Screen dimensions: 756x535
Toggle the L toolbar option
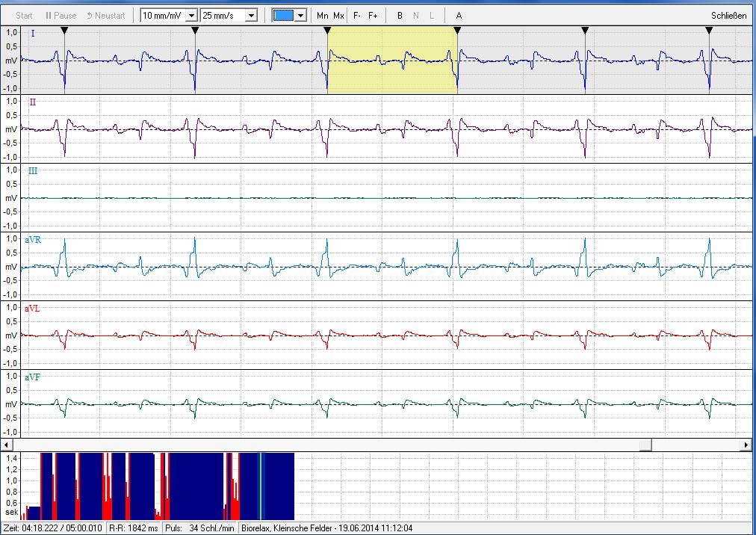click(x=432, y=16)
